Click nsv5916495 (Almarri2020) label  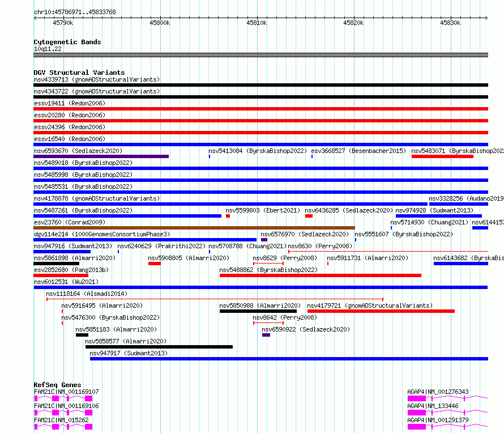click(x=102, y=305)
